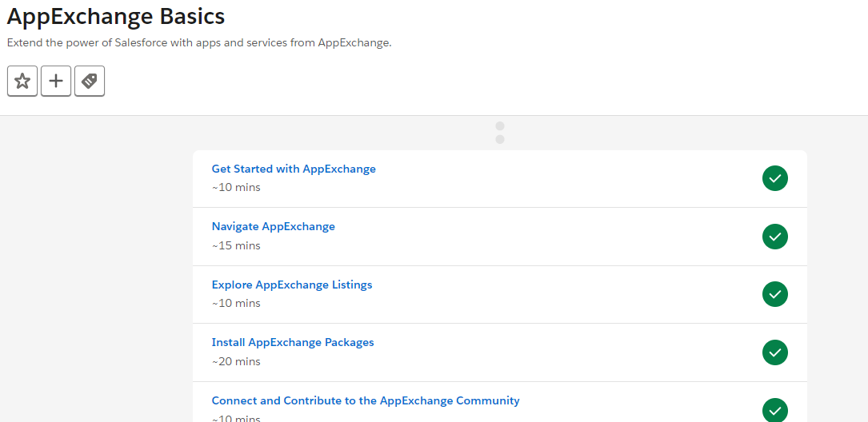Click the AppExchange Basics heading
868x422 pixels.
click(x=116, y=16)
